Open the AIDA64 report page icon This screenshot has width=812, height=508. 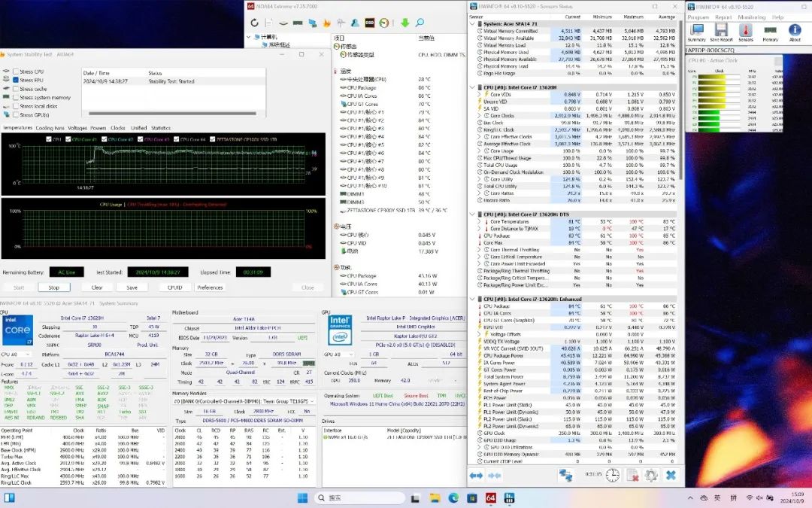pos(268,23)
